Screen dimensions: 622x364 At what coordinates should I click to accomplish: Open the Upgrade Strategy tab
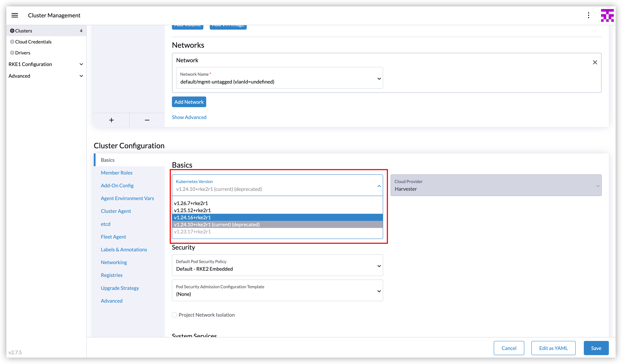pos(129,288)
